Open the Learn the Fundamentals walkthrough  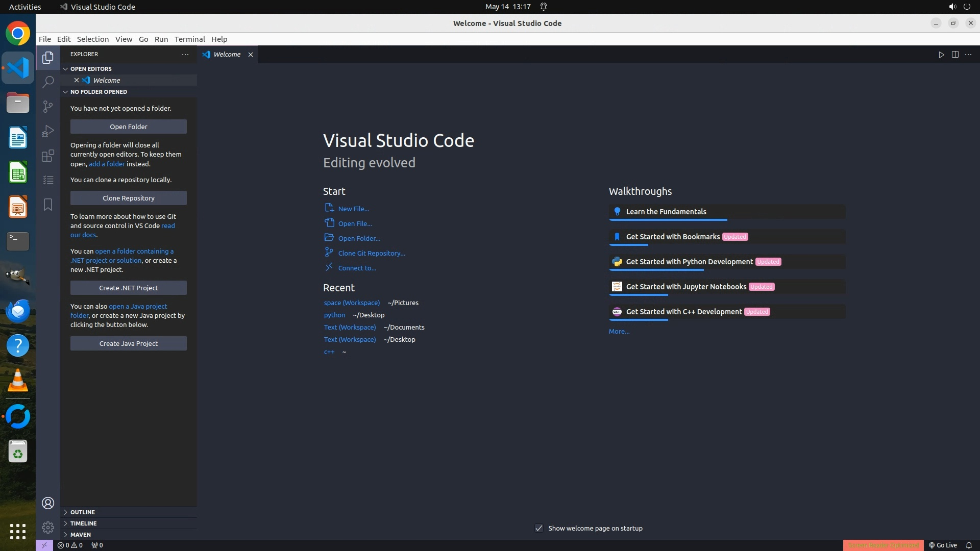pos(666,212)
